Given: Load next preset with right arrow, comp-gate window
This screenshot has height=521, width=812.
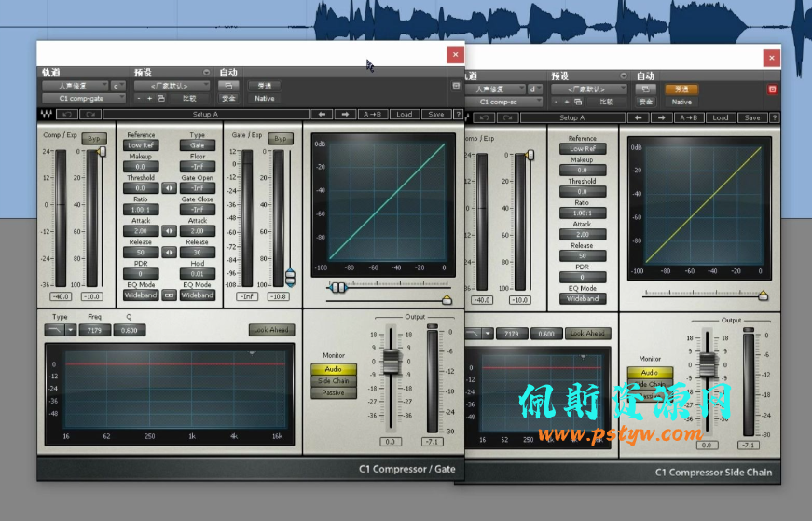Looking at the screenshot, I should coord(346,115).
